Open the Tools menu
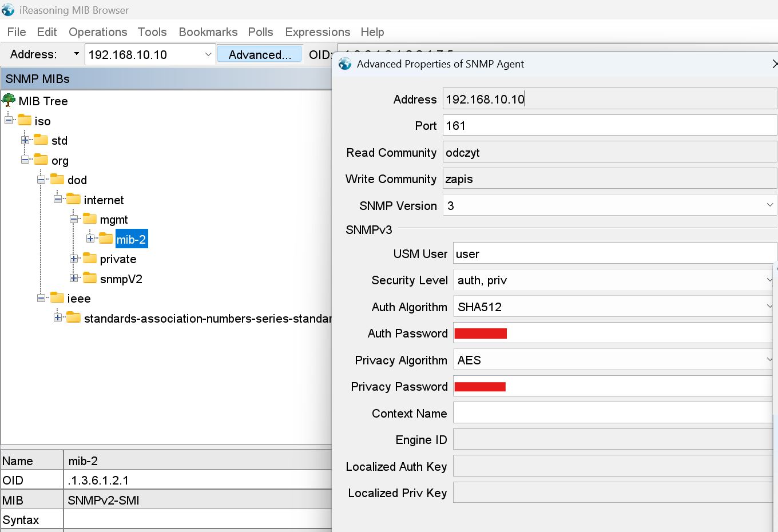 (152, 32)
